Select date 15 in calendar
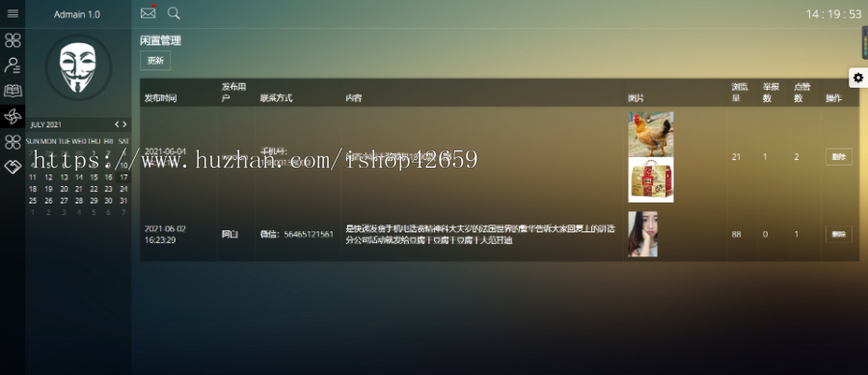Screen dimensions: 868x375 pos(95,177)
